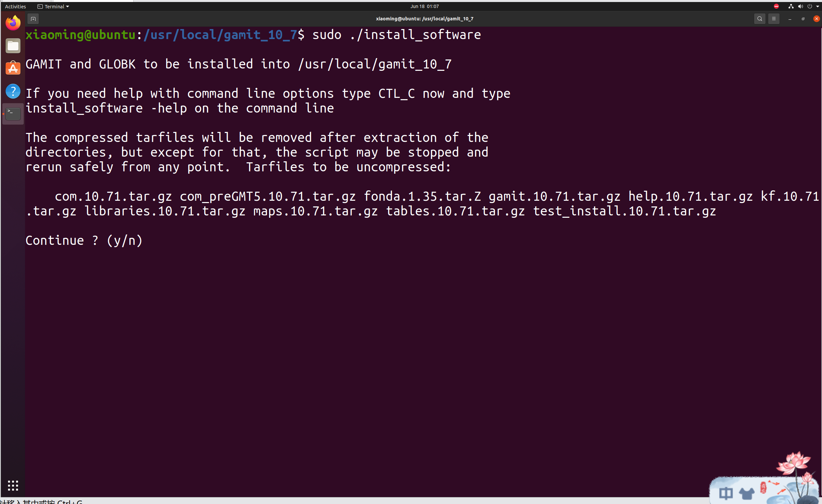Screen dimensions: 822x504
Task: Open Ubuntu Software from the dock
Action: coord(13,68)
